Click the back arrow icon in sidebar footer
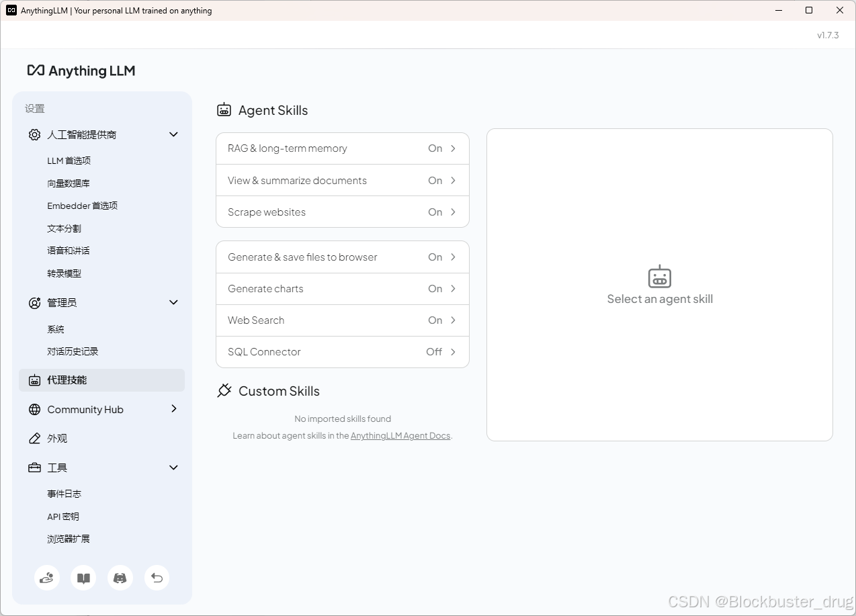Image resolution: width=856 pixels, height=616 pixels. click(x=157, y=578)
